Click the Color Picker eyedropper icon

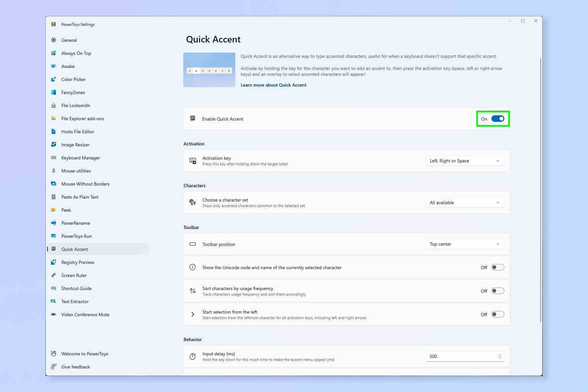tap(54, 79)
